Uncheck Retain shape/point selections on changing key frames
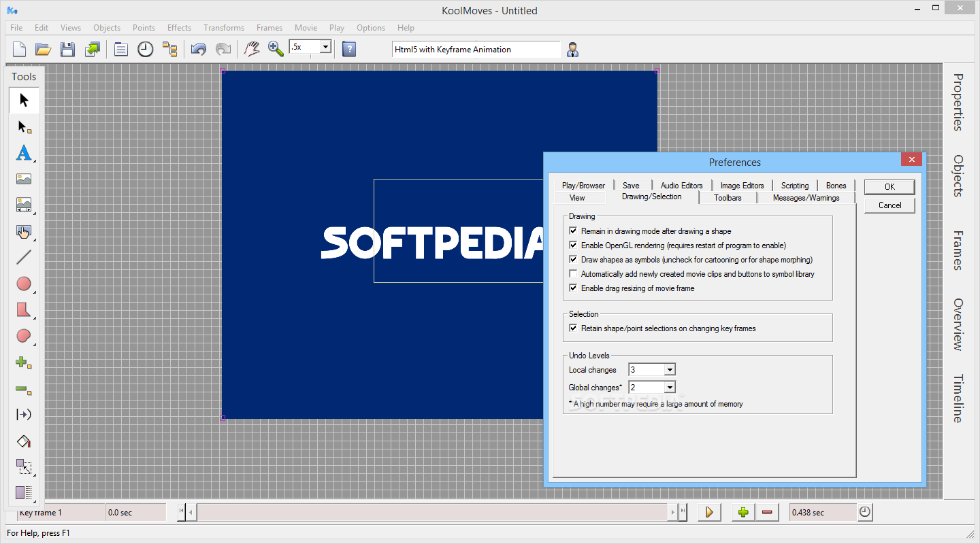 click(573, 328)
